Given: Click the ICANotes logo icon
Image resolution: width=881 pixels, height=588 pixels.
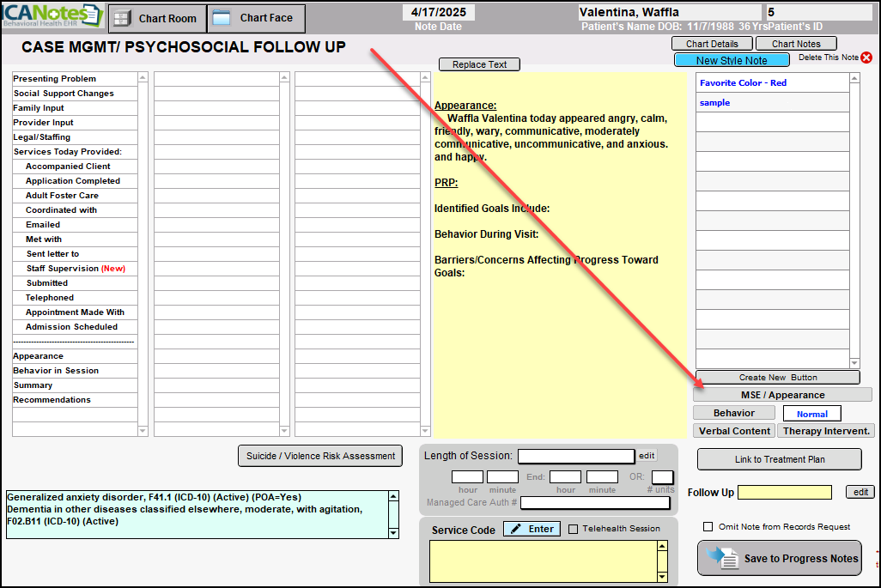Looking at the screenshot, I should pyautogui.click(x=52, y=15).
